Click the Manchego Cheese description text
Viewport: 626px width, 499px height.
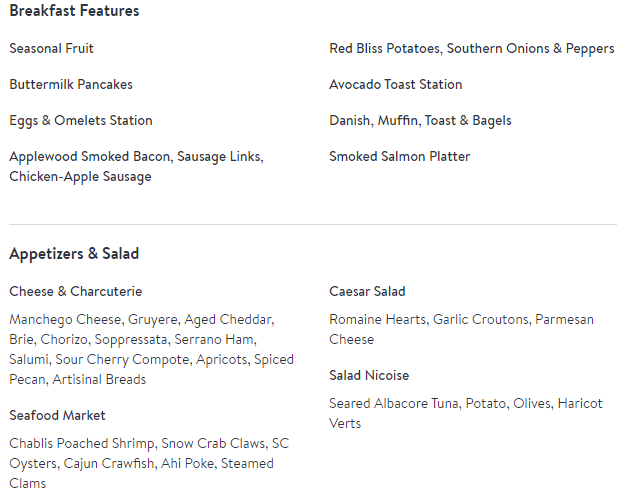coord(152,349)
